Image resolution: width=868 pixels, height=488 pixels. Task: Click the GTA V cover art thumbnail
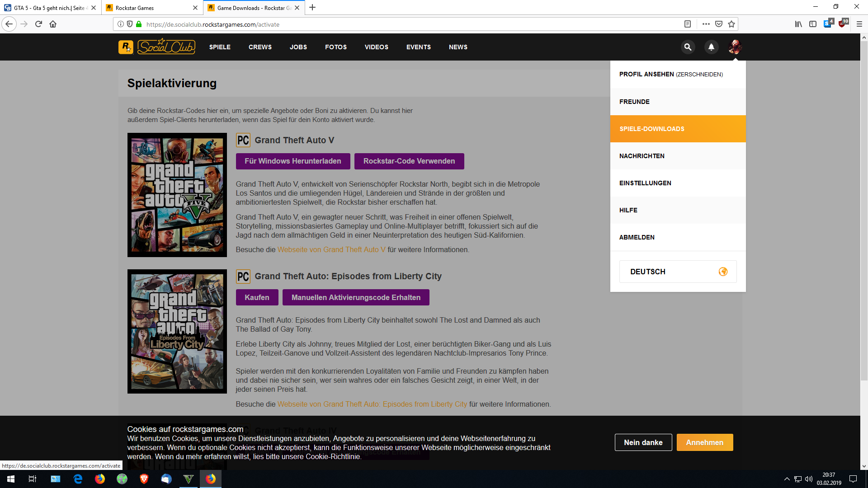(177, 195)
